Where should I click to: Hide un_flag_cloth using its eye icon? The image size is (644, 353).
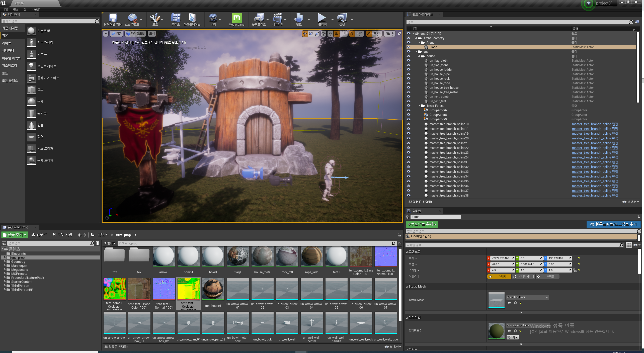tap(409, 60)
